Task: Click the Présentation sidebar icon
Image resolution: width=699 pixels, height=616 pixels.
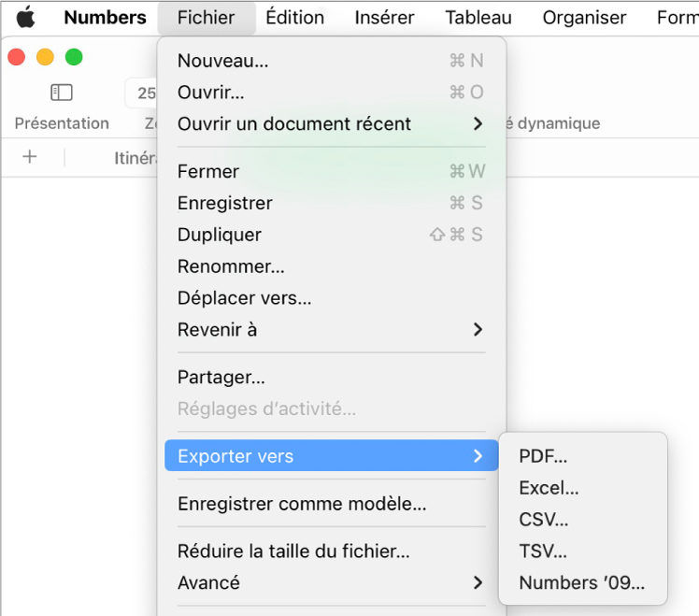Action: [x=62, y=93]
